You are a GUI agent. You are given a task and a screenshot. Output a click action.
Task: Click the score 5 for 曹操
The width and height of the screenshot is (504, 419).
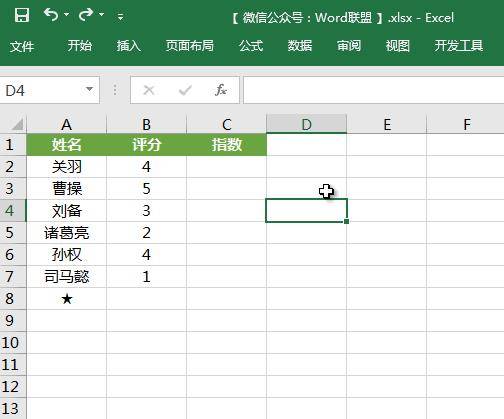(x=146, y=189)
